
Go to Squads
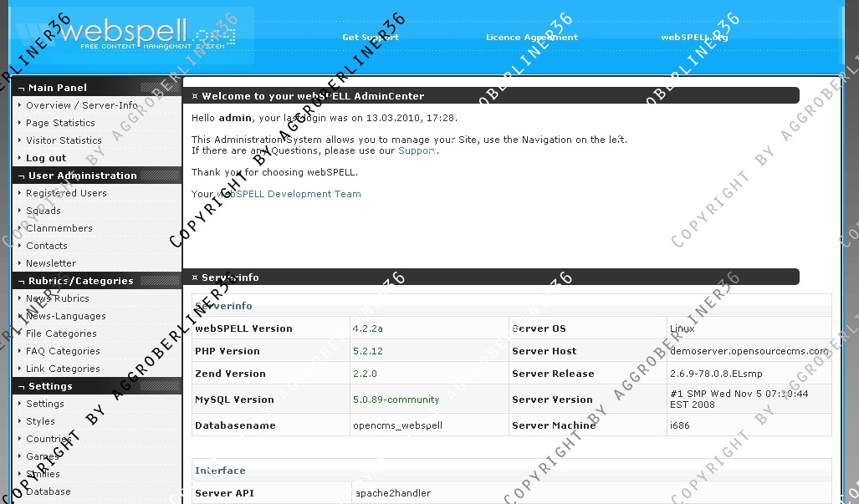[x=43, y=211]
